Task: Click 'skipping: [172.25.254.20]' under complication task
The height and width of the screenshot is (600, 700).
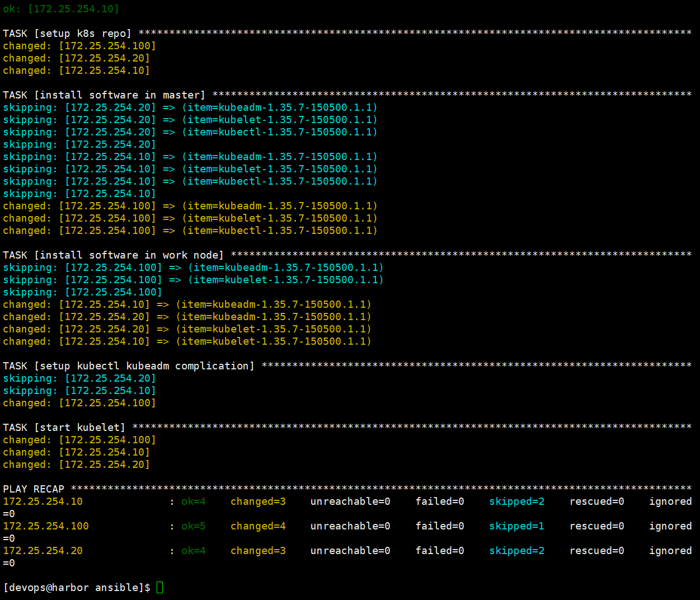Action: pos(79,378)
